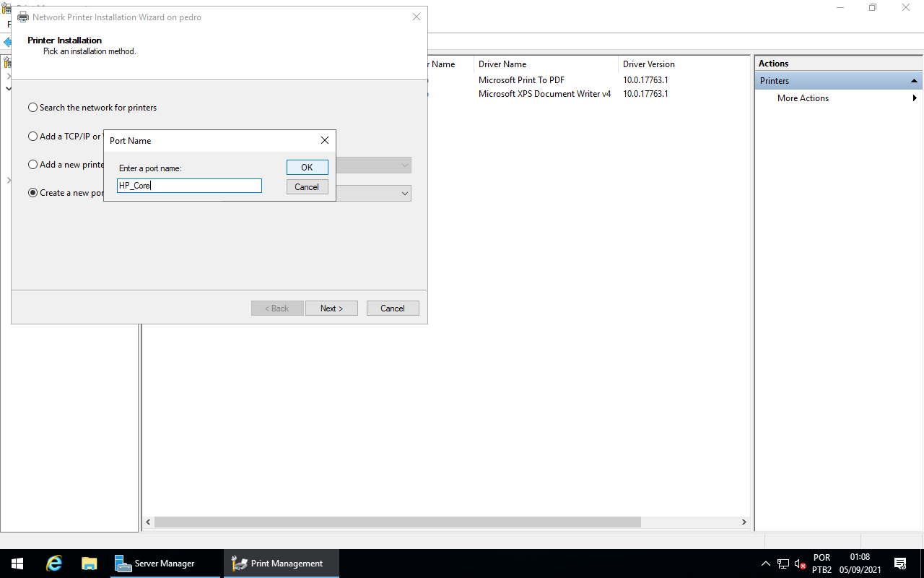
Task: Select Add a TCP/IP printer option
Action: [32, 137]
